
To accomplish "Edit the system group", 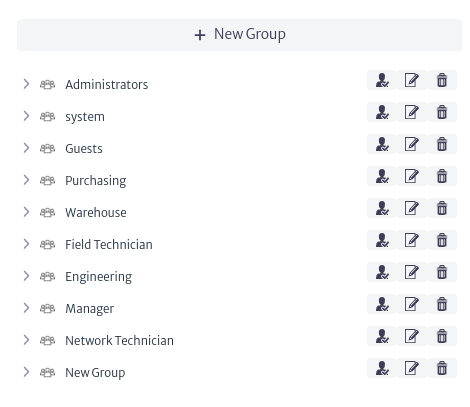I will [412, 112].
